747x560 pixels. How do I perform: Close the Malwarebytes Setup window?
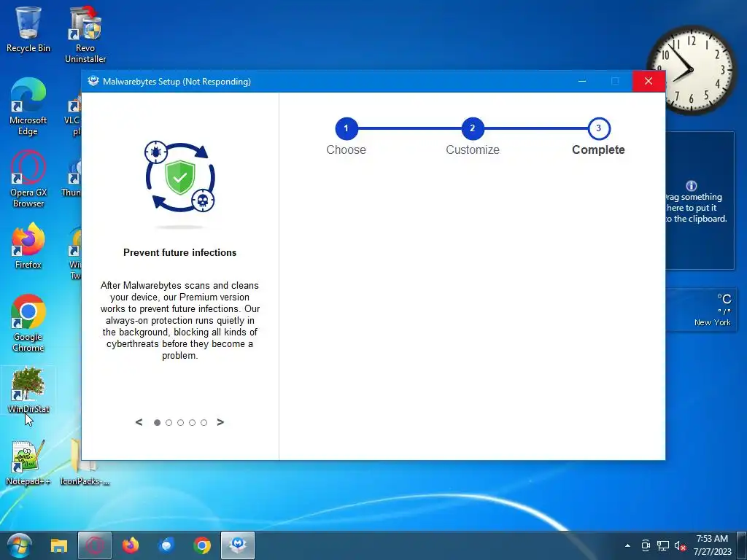click(x=649, y=81)
